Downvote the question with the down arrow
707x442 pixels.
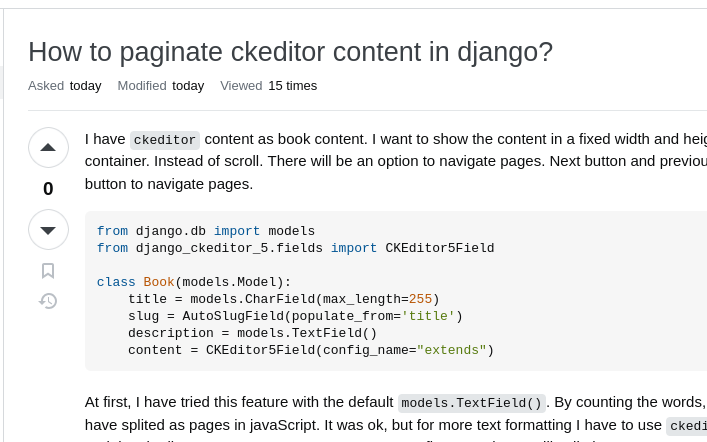pyautogui.click(x=48, y=230)
